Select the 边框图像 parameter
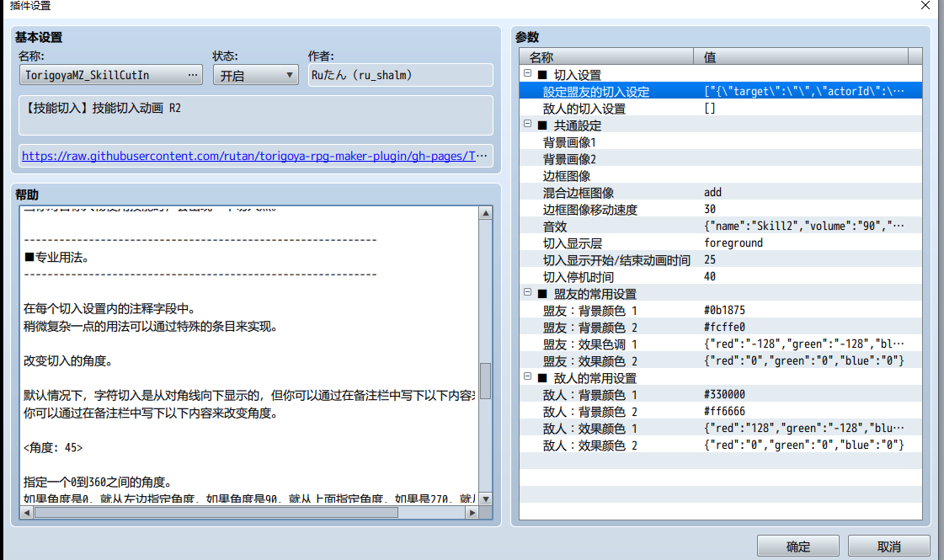The width and height of the screenshot is (944, 560). (721, 175)
